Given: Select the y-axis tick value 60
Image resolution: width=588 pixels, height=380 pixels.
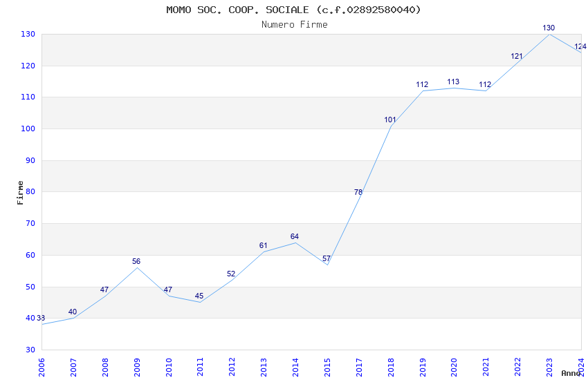Looking at the screenshot, I should click(x=30, y=256).
